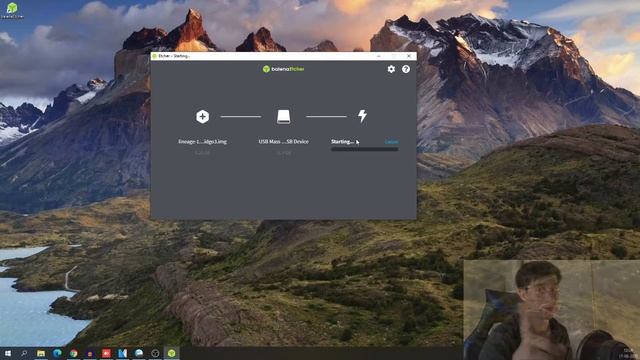The image size is (640, 360).
Task: Click the USB Mass Storage Device label
Action: coord(284,142)
